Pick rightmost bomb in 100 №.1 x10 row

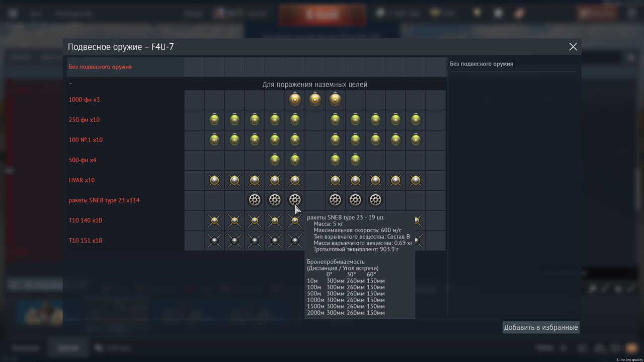(416, 140)
